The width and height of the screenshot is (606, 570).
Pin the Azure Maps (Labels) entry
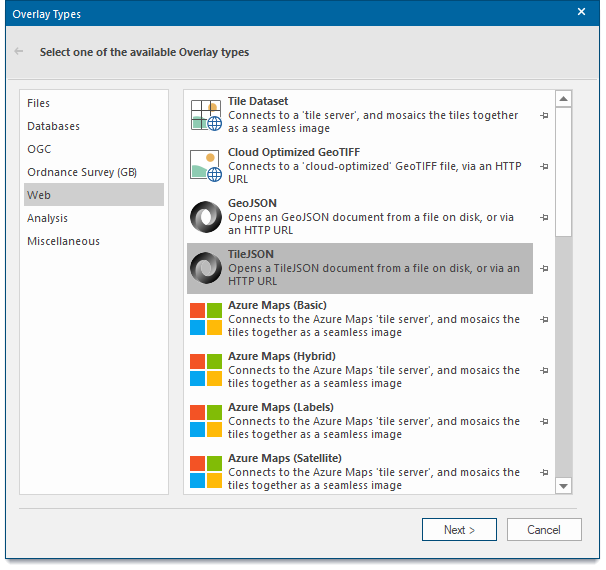[544, 422]
